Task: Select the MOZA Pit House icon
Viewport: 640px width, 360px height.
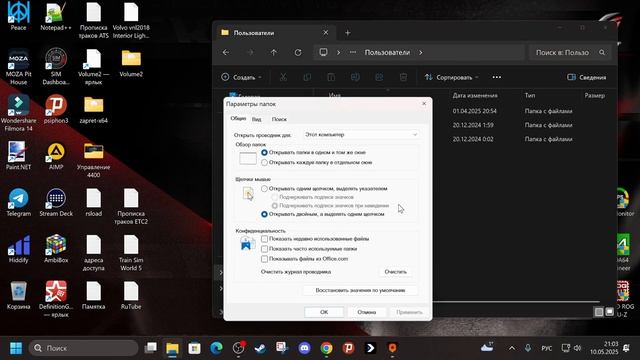Action: tap(18, 66)
